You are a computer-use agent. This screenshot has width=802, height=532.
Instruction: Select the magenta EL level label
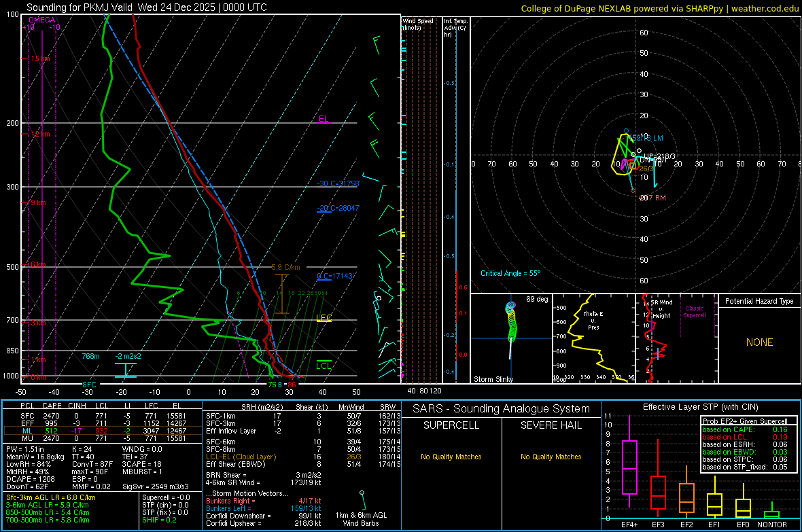[x=324, y=119]
